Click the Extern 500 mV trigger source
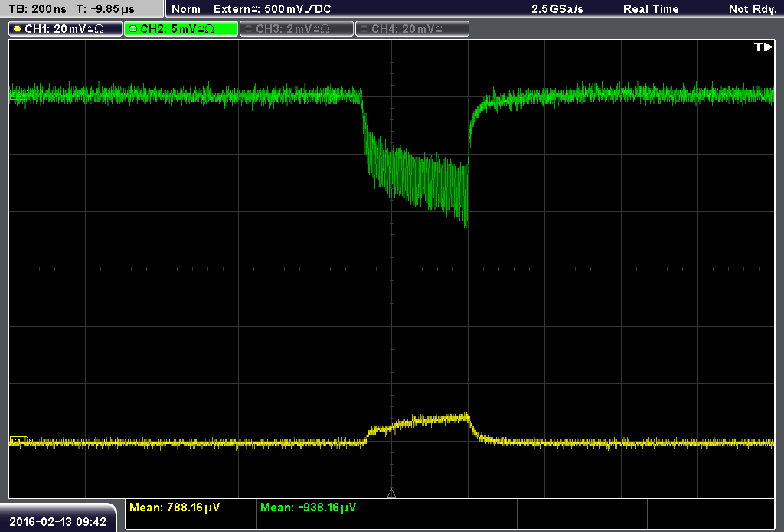Screen dimensions: 784x532 [x=273, y=9]
